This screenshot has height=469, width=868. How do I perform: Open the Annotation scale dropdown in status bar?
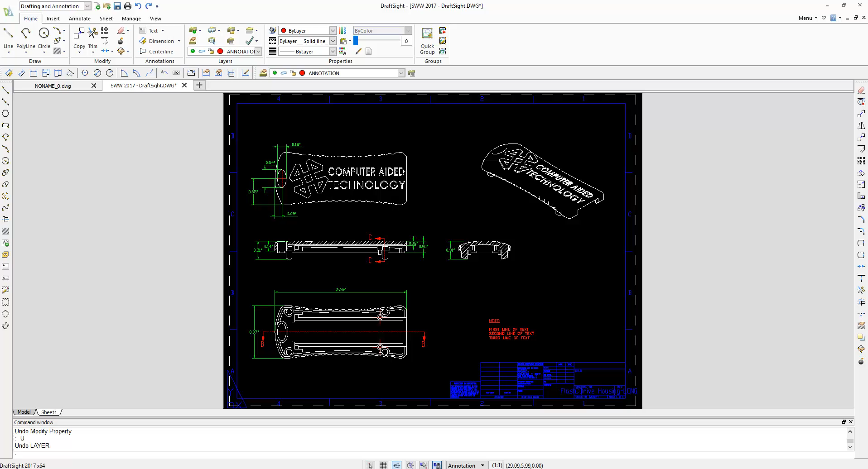pos(482,465)
